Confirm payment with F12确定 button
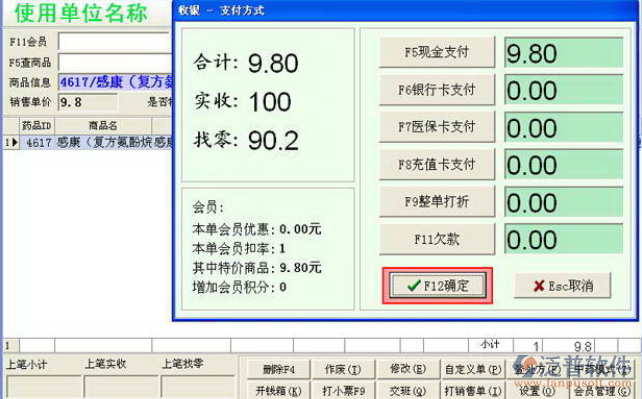Image resolution: width=642 pixels, height=399 pixels. [437, 285]
